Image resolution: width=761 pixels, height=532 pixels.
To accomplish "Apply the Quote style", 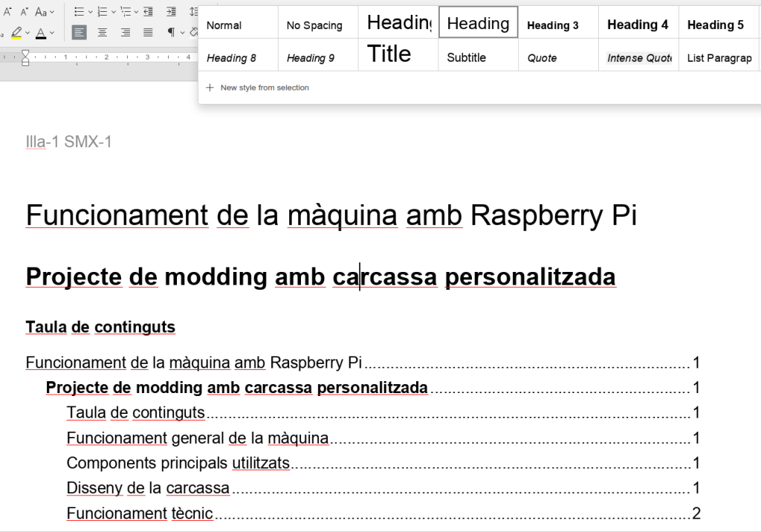I will click(x=558, y=55).
